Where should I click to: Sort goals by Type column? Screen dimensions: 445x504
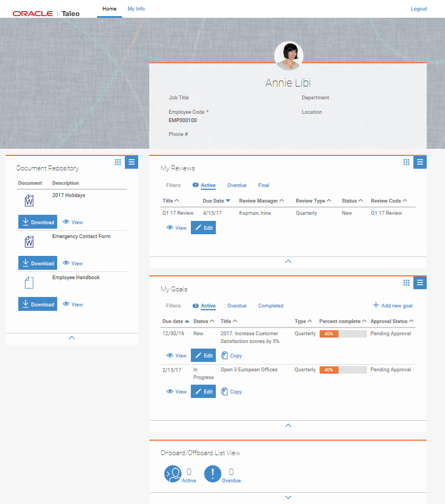click(304, 321)
